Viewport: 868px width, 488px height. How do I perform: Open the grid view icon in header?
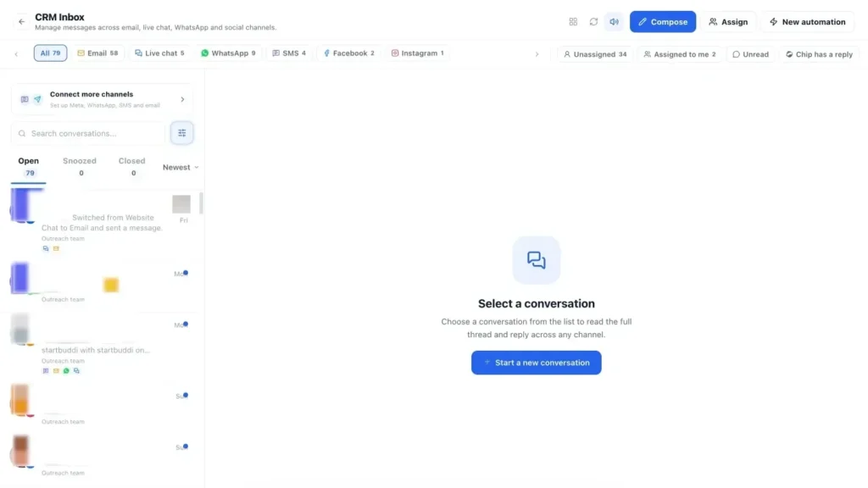[x=573, y=21]
